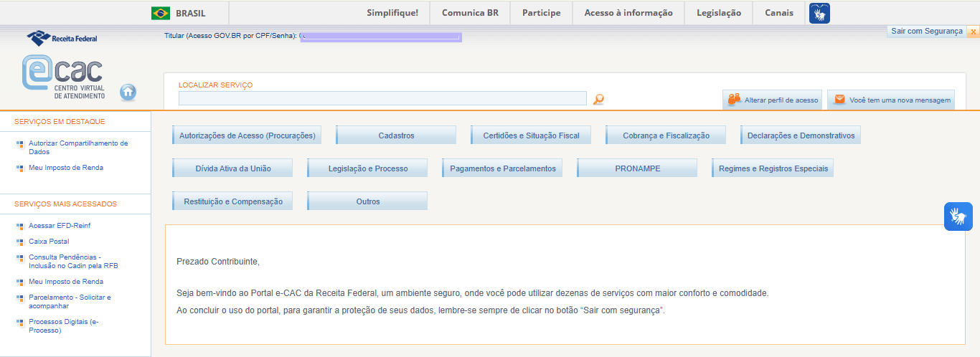Open Parcelamento - Solicitar e acompanhar

pos(70,302)
